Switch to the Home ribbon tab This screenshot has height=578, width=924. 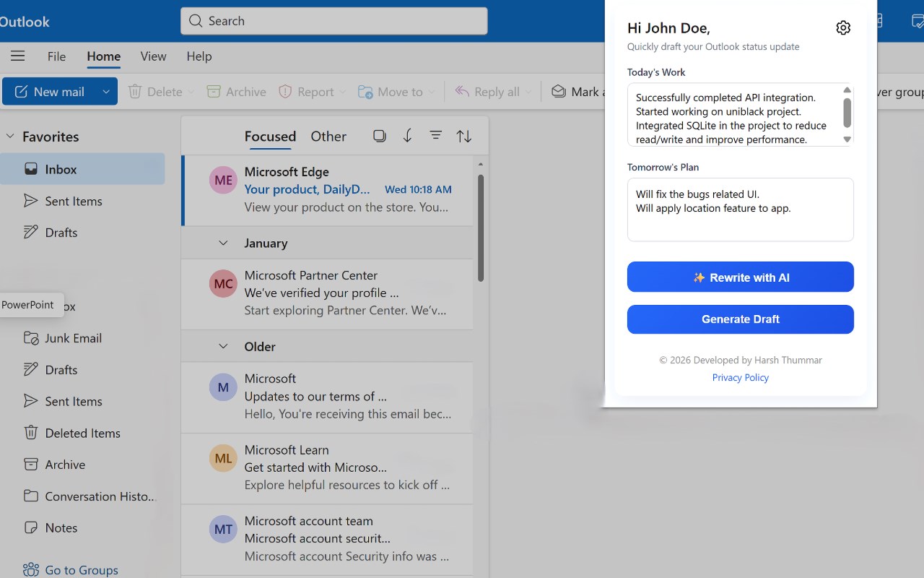tap(104, 56)
